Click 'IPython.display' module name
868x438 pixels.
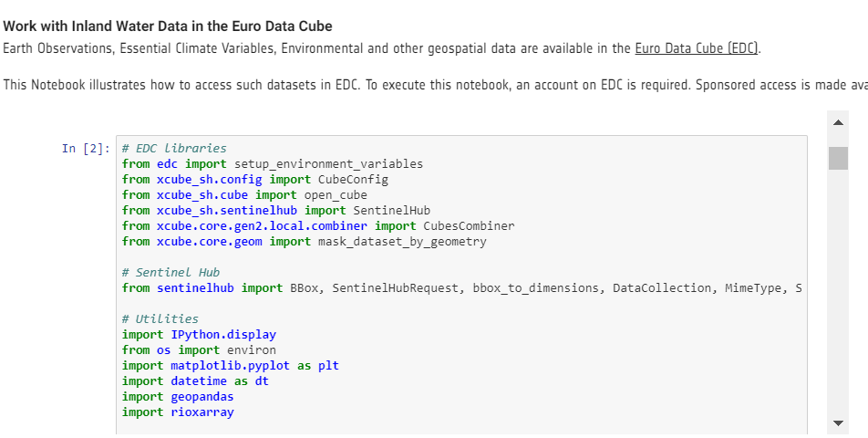pyautogui.click(x=223, y=335)
